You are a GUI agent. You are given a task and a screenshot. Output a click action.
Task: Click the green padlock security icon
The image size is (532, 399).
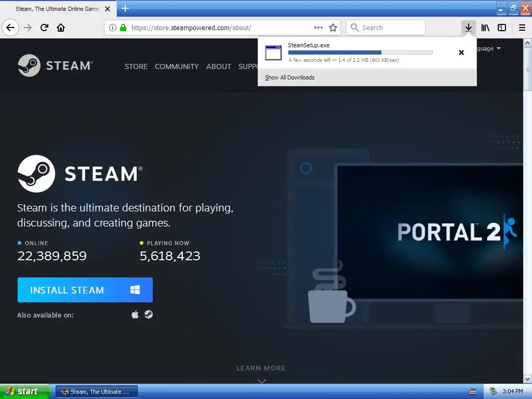(x=123, y=28)
